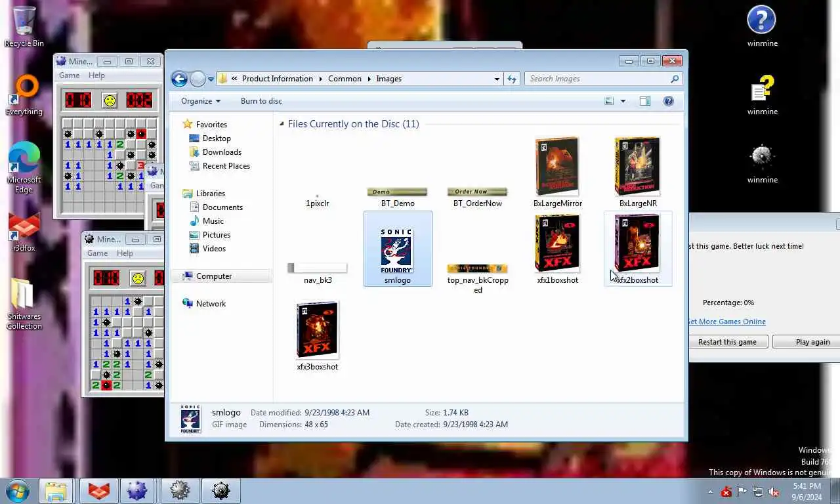Switch to r3dfox in the taskbar
Image resolution: width=840 pixels, height=504 pixels.
point(98,491)
